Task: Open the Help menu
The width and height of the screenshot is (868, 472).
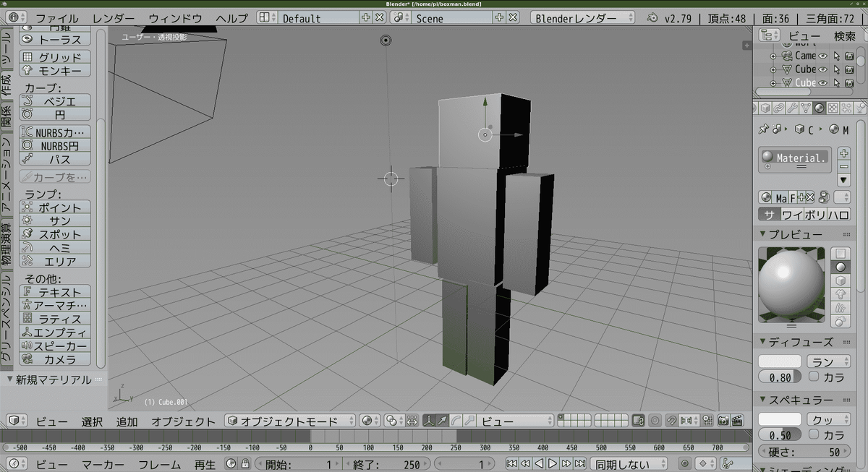Action: [231, 18]
